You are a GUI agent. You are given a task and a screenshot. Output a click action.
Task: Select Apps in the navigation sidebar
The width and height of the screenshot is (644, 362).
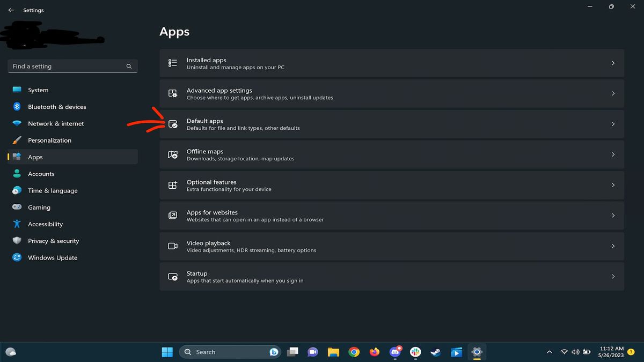click(x=35, y=157)
